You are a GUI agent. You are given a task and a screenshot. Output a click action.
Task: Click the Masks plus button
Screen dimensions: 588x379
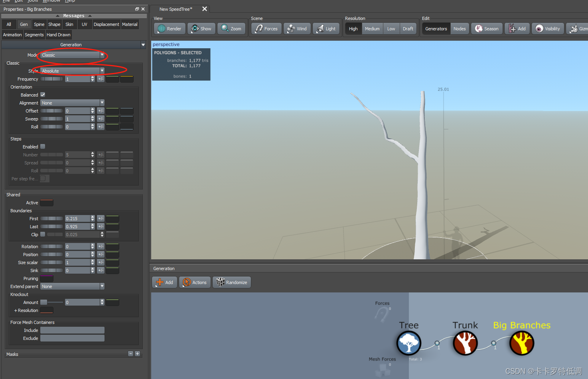coord(137,353)
